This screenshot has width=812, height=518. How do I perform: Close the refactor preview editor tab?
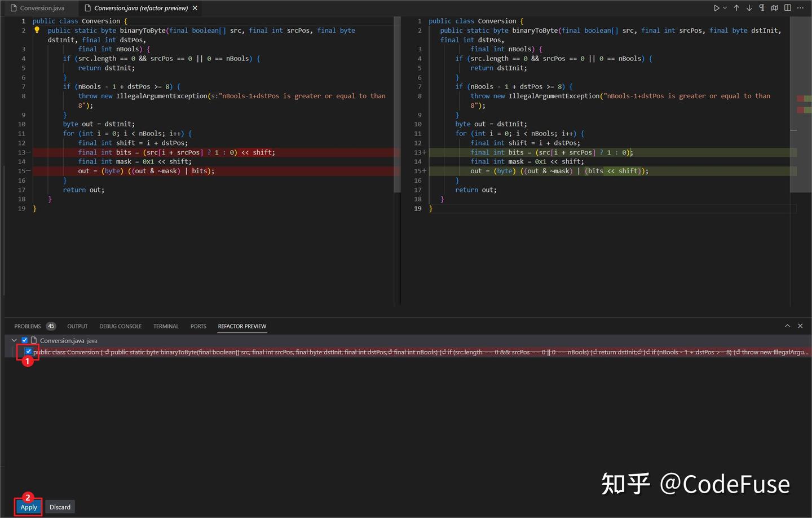(x=195, y=8)
